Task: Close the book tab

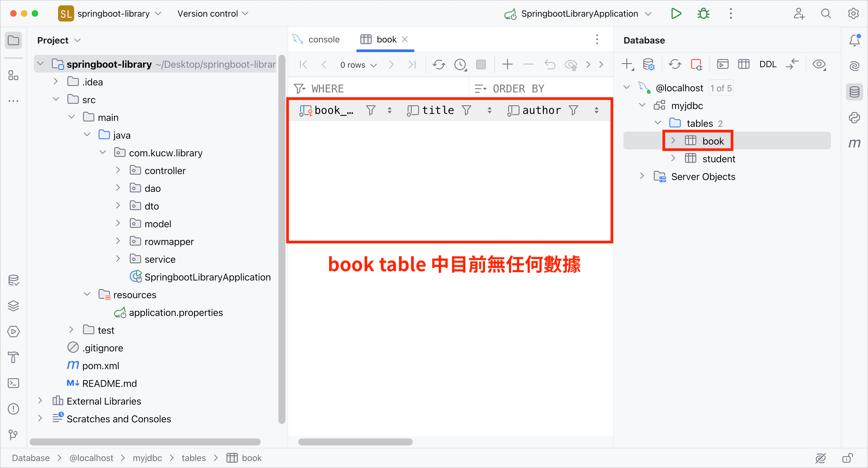Action: [x=405, y=39]
